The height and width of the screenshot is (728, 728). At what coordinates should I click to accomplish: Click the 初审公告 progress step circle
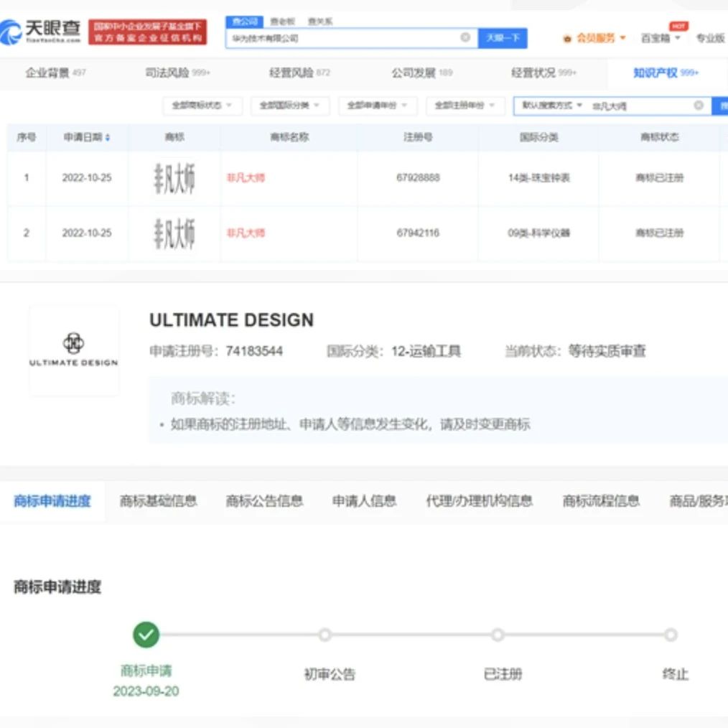(x=325, y=634)
